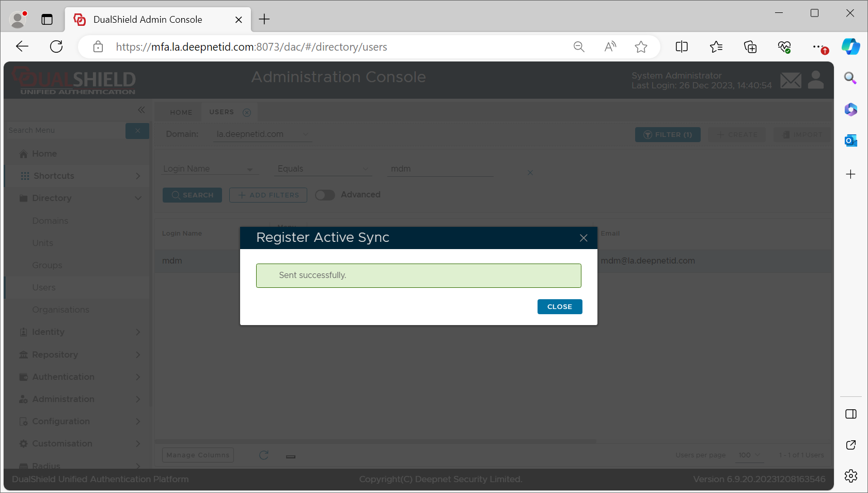Click the SEARCH button
This screenshot has width=868, height=493.
click(x=192, y=195)
